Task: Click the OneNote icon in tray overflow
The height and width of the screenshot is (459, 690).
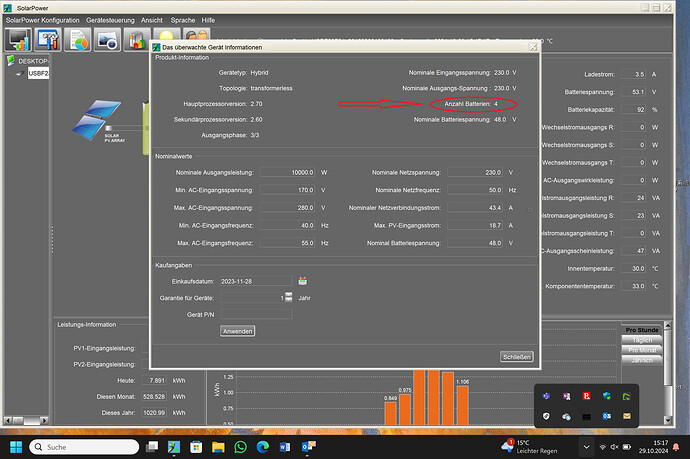Action: pyautogui.click(x=566, y=396)
